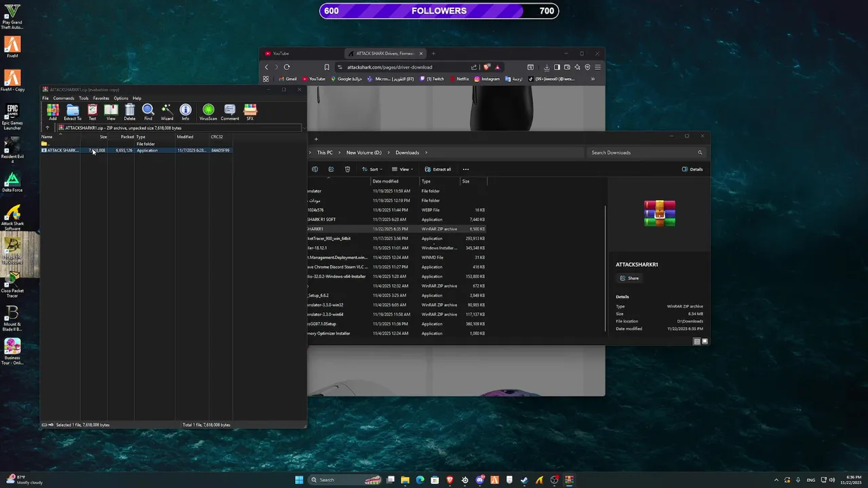Screen dimensions: 868x488
Task: Open Cisco Packet Tracer desktop shortcut
Action: point(12,285)
